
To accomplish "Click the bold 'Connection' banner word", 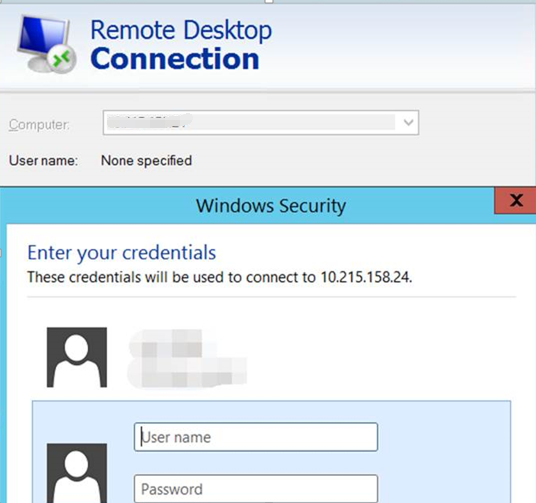I will (x=175, y=59).
